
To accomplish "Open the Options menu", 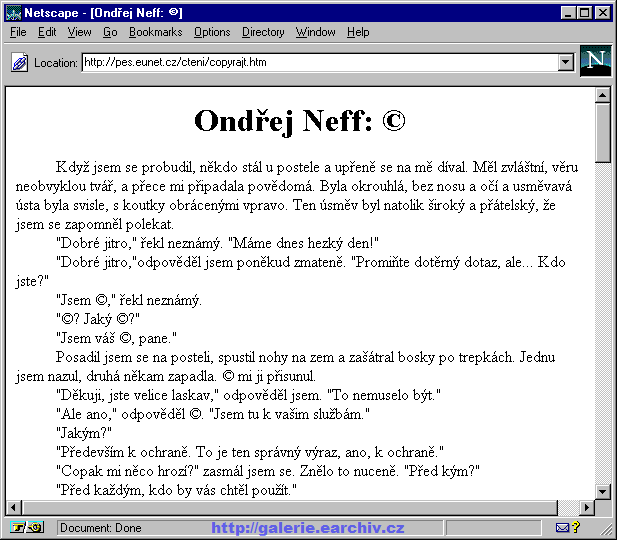I will click(212, 32).
